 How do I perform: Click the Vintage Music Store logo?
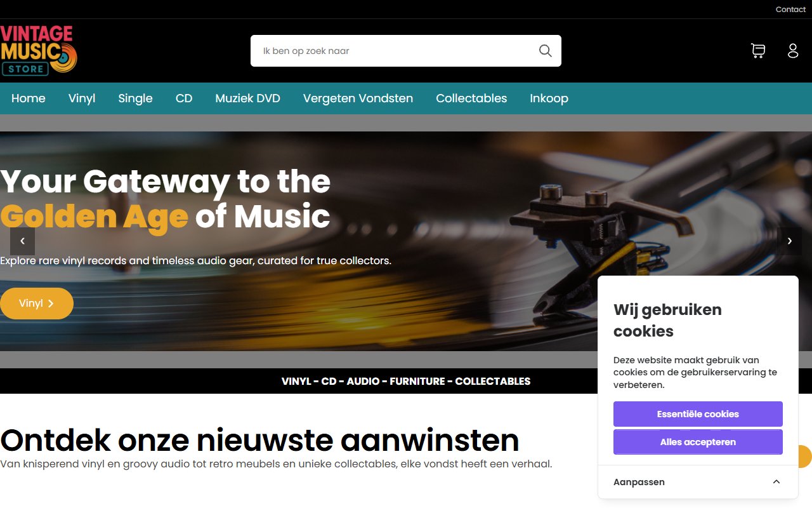(39, 51)
